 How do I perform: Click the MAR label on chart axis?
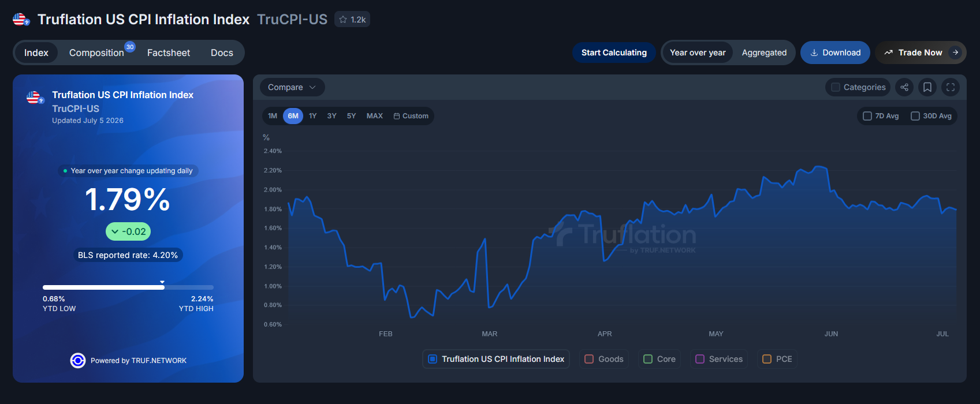click(490, 334)
